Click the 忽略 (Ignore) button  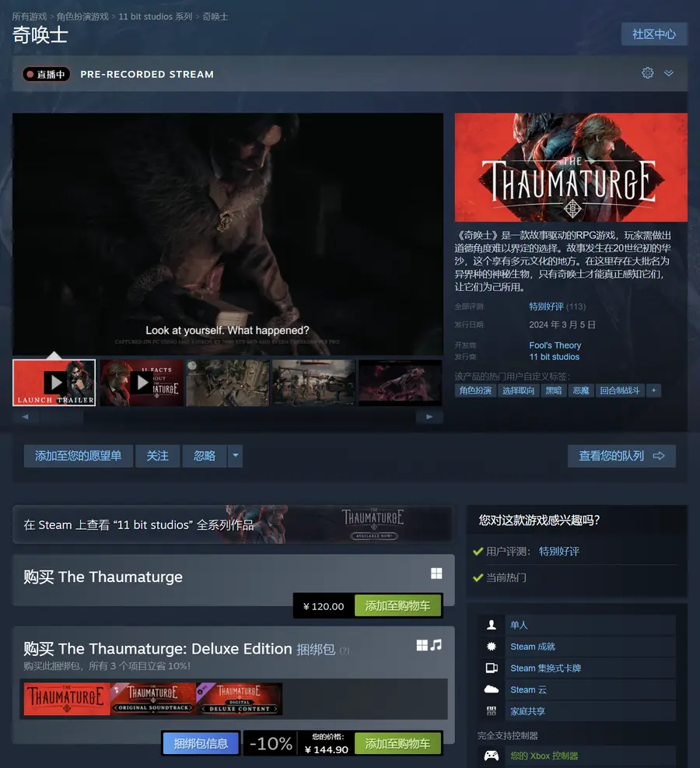pos(205,455)
